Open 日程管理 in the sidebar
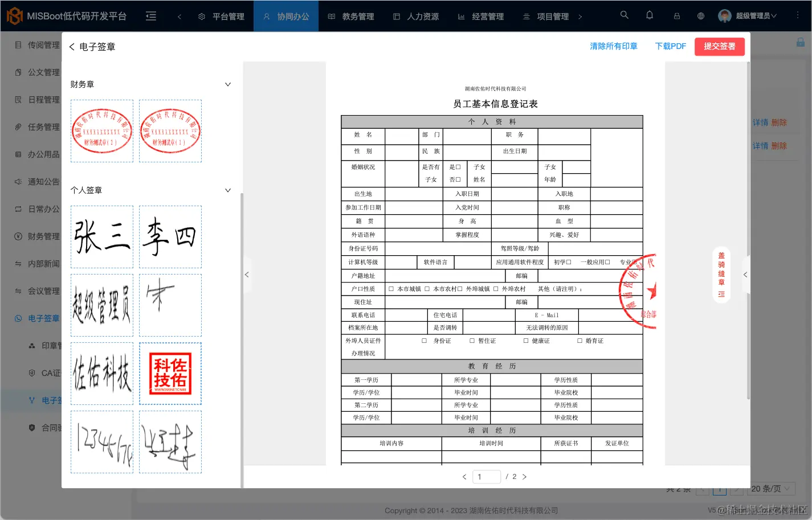Image resolution: width=812 pixels, height=520 pixels. point(38,100)
